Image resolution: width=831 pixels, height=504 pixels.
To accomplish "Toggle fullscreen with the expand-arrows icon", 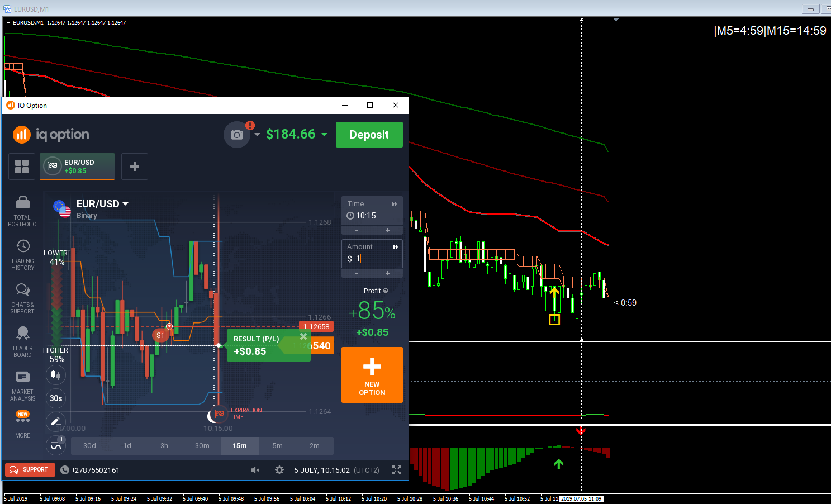I will tap(397, 470).
